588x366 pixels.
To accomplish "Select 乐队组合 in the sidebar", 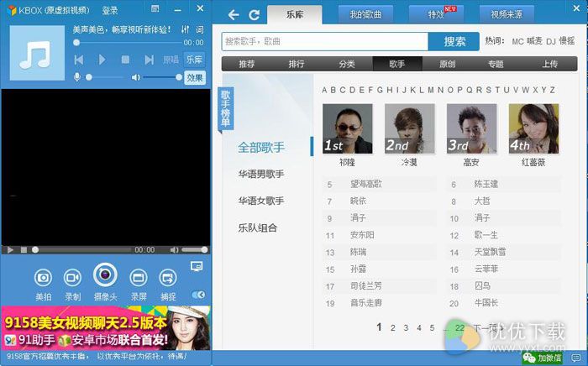I will [x=257, y=227].
